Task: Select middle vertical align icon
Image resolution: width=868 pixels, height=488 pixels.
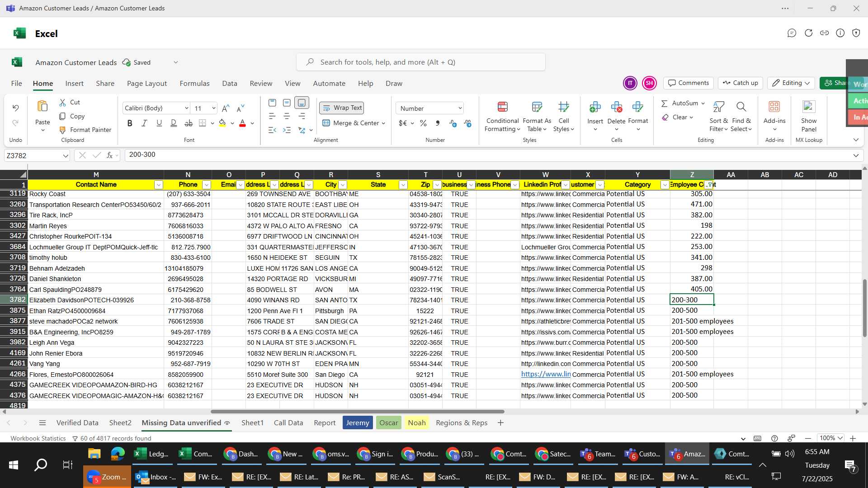Action: coord(287,103)
